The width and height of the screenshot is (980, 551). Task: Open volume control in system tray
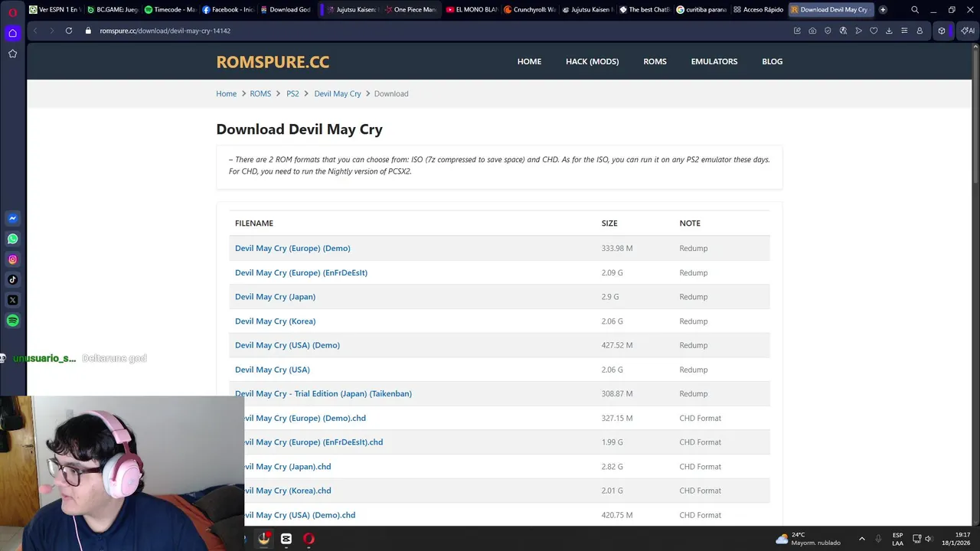click(x=929, y=539)
